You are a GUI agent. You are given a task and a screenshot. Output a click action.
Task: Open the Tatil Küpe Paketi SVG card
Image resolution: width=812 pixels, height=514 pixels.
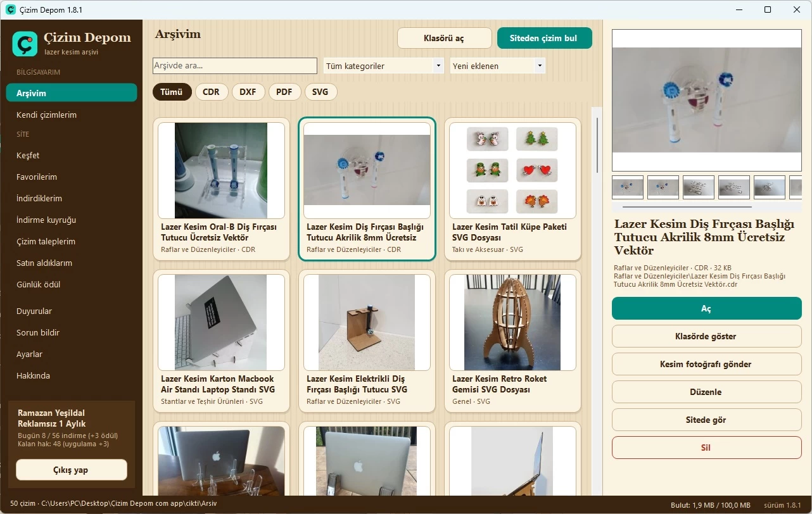[x=512, y=189]
